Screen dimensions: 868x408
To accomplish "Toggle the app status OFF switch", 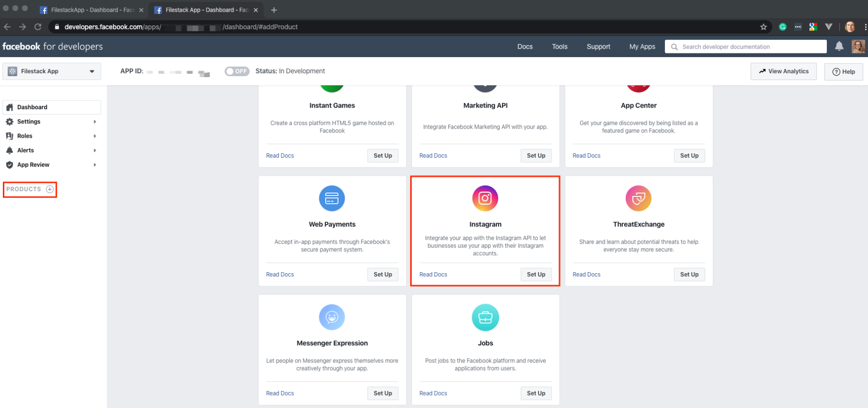I will point(237,71).
